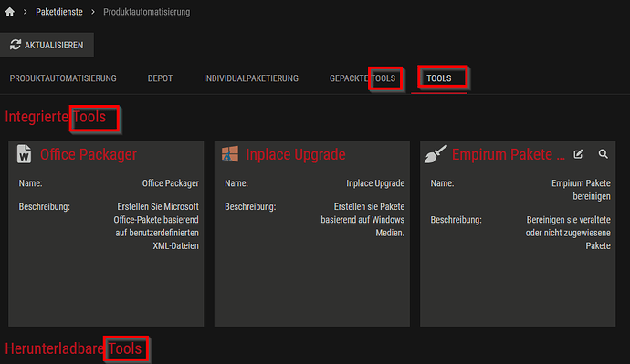Switch to the INDIVIDUALPAKETIERUNG tab
Viewport: 630px width, 364px height.
pos(251,78)
